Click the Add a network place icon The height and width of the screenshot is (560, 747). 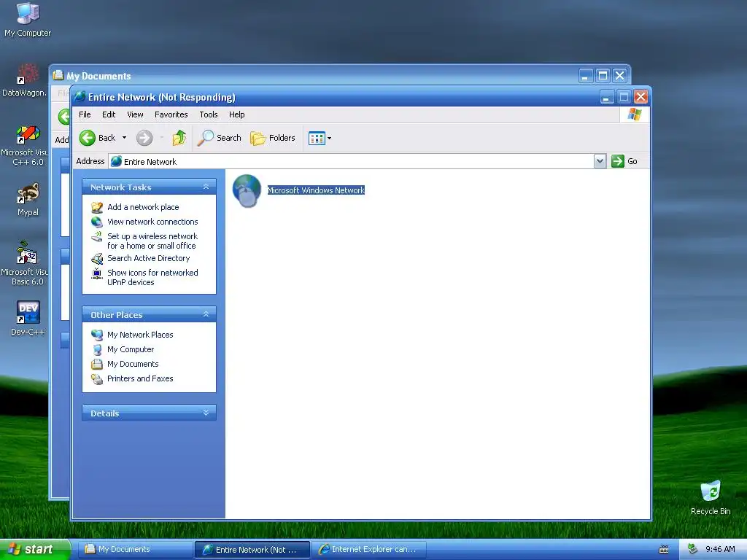[x=97, y=207]
